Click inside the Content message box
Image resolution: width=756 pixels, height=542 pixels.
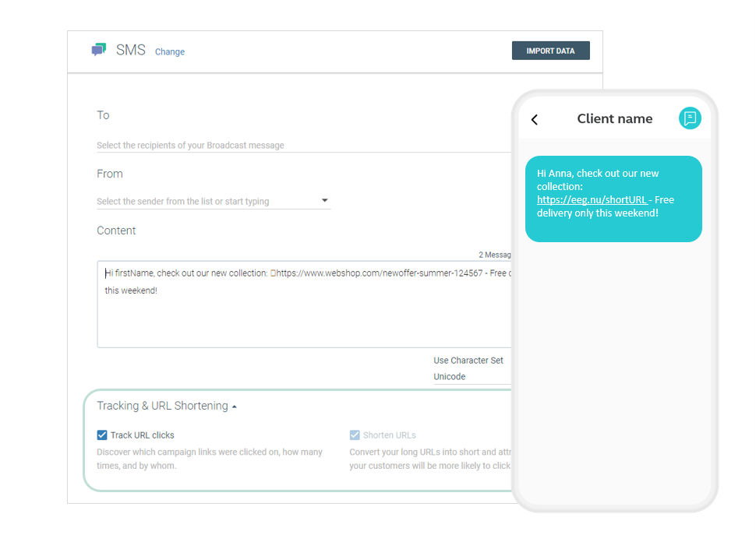(304, 319)
